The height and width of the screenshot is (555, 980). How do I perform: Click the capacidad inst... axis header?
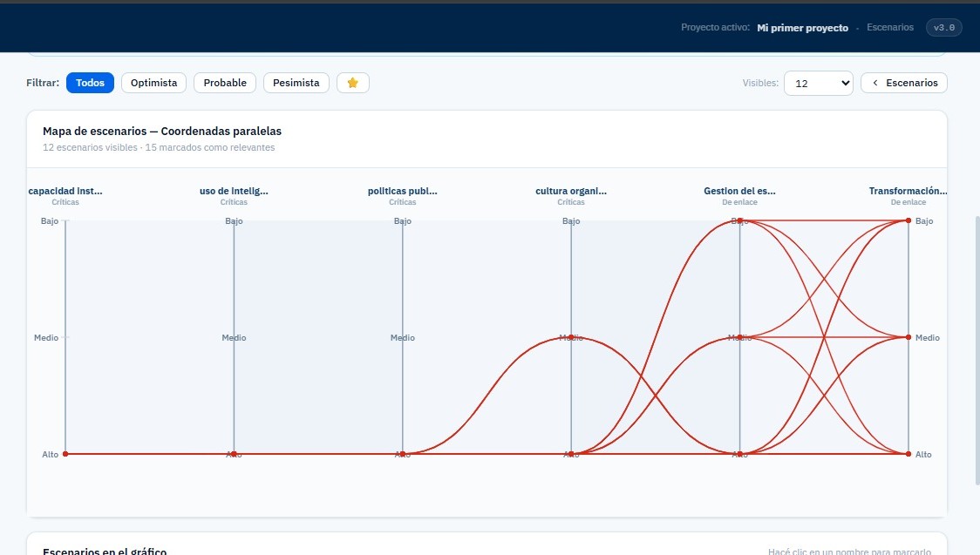[65, 191]
